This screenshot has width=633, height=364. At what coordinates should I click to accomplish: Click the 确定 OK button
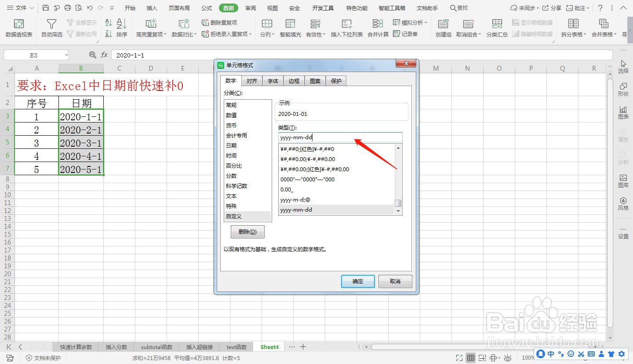point(358,281)
